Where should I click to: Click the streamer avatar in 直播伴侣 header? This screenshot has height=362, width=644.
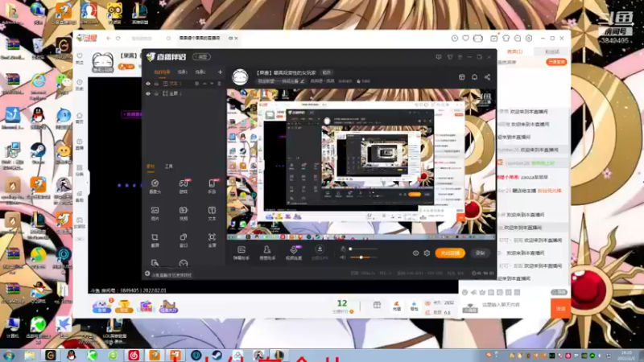tap(240, 76)
